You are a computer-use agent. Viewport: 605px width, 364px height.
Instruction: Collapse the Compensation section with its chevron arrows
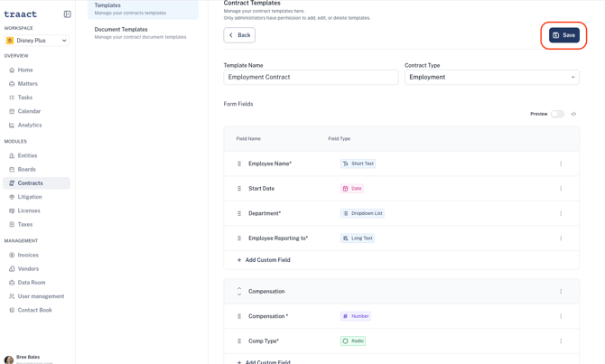[239, 292]
